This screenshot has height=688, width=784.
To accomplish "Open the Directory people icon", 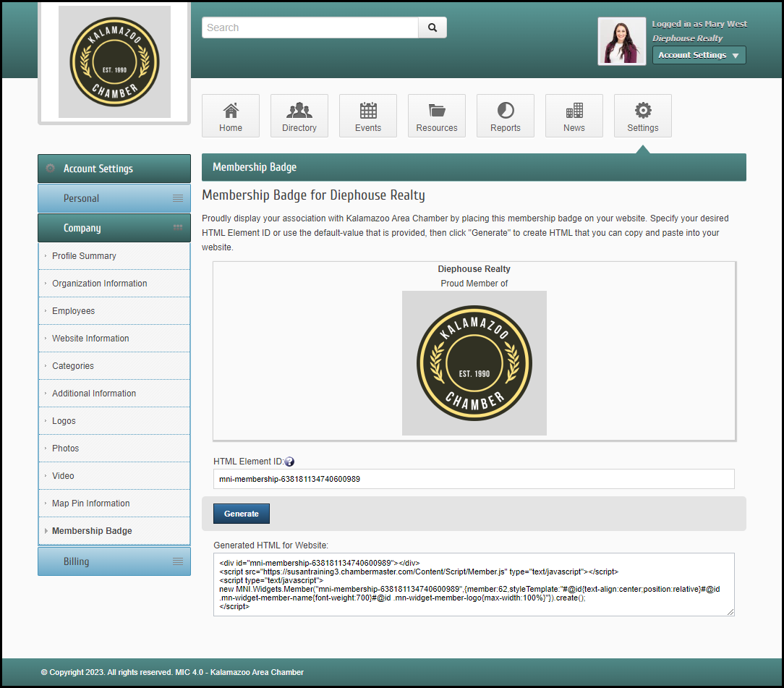I will [x=299, y=111].
